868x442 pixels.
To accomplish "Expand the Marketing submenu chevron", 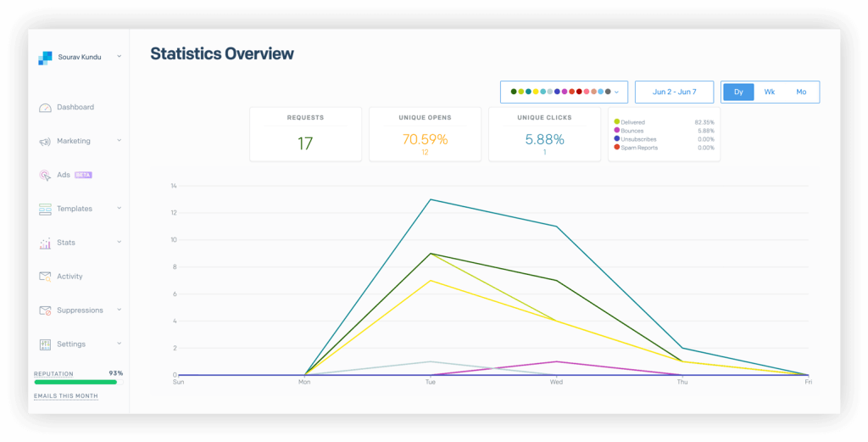I will (119, 141).
